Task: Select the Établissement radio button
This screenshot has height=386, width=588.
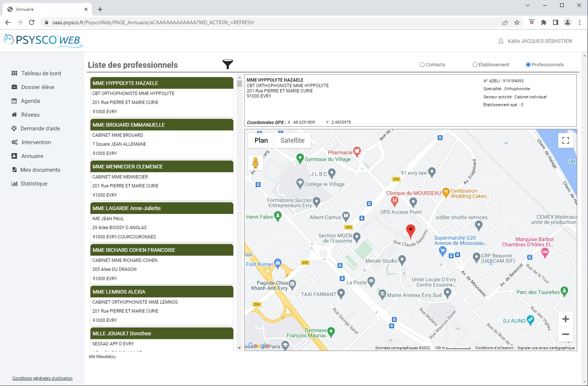Action: coord(475,65)
